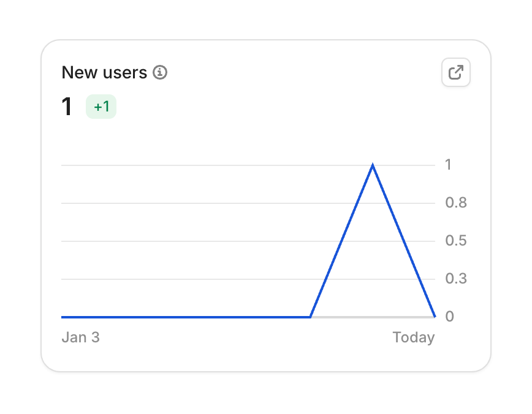
Task: Click the 0.3 y-axis label
Action: coord(455,279)
